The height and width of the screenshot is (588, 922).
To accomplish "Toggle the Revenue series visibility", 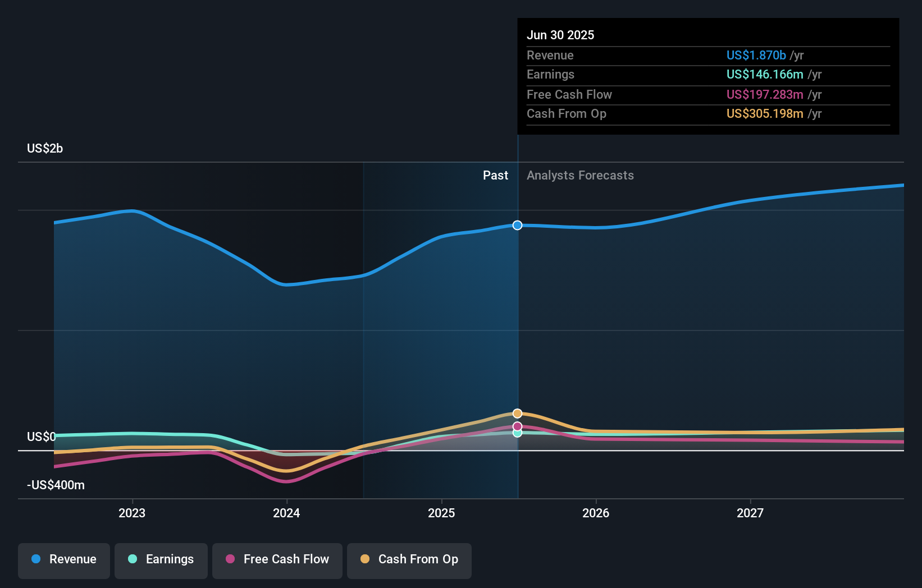I will [63, 559].
